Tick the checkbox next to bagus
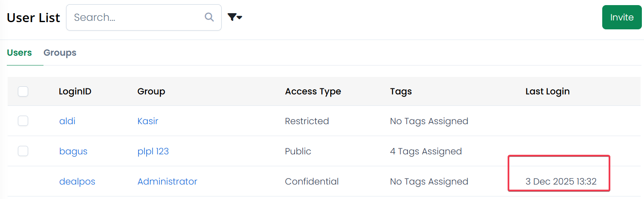The height and width of the screenshot is (199, 644). [x=23, y=151]
